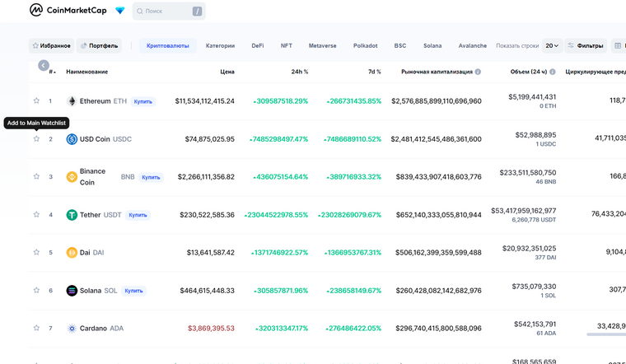
Task: Click the USD Coin logo
Action: click(72, 139)
